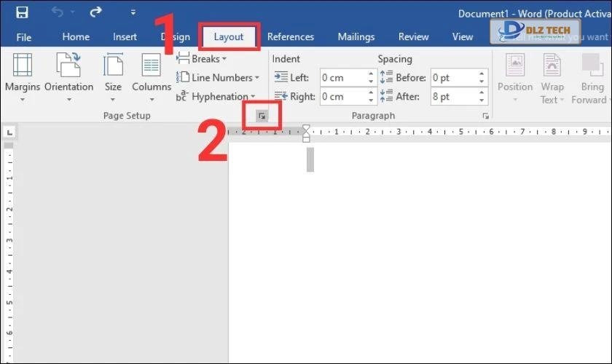Click the Redo arrow icon

[95, 12]
